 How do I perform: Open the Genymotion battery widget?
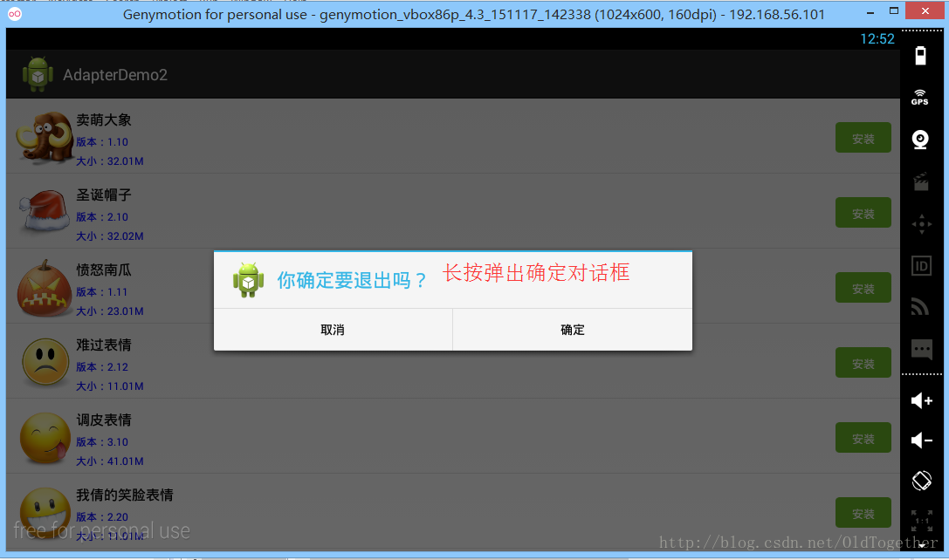coord(920,56)
